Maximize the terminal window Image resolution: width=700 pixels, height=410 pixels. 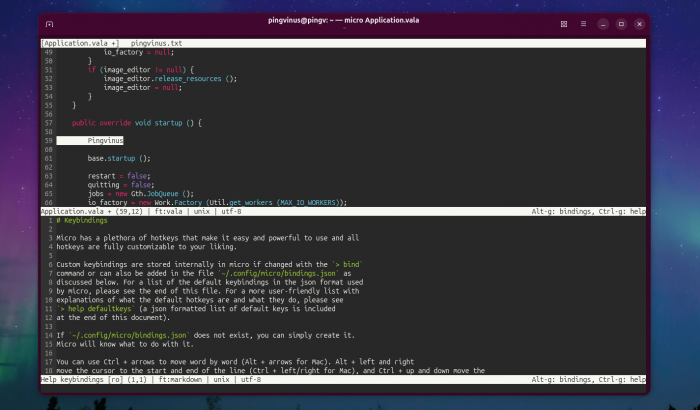click(621, 24)
